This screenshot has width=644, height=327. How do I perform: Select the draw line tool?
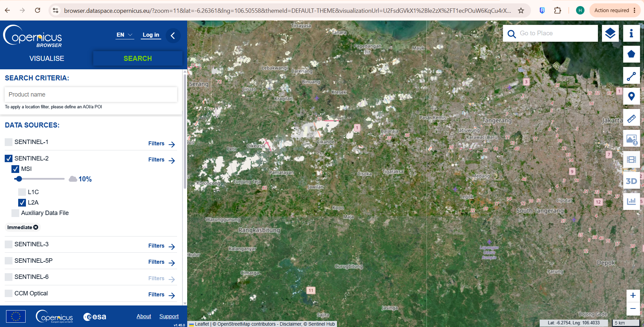(x=631, y=75)
